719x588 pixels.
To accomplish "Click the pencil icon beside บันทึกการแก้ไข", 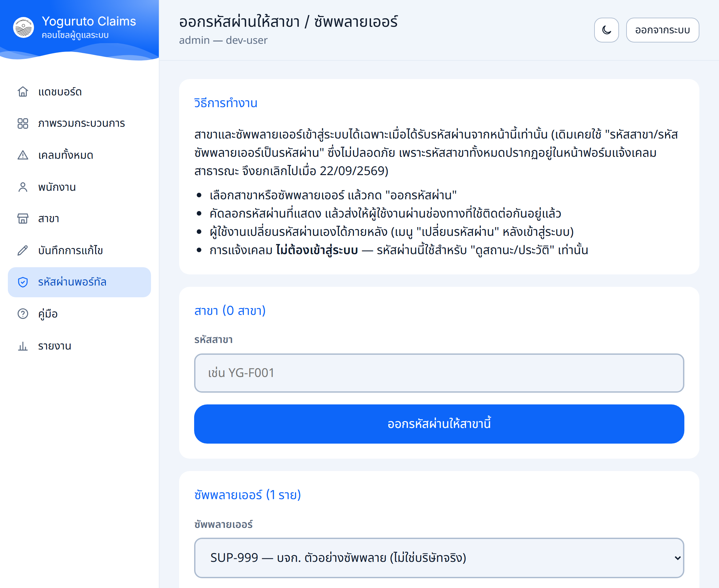I will 23,250.
